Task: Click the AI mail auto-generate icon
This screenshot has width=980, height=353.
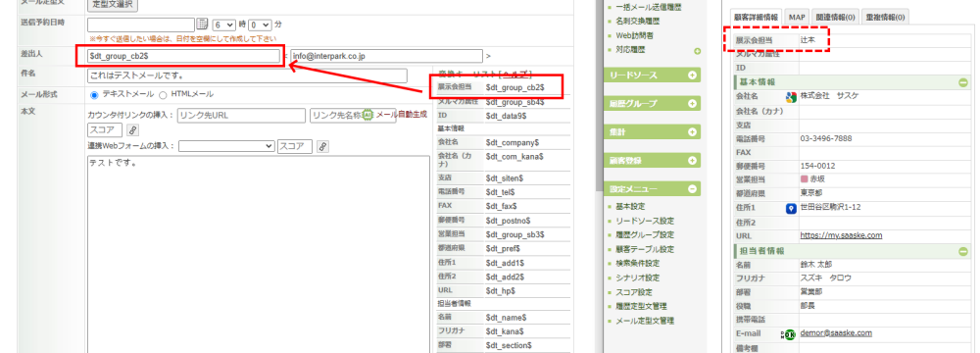Action: [368, 115]
